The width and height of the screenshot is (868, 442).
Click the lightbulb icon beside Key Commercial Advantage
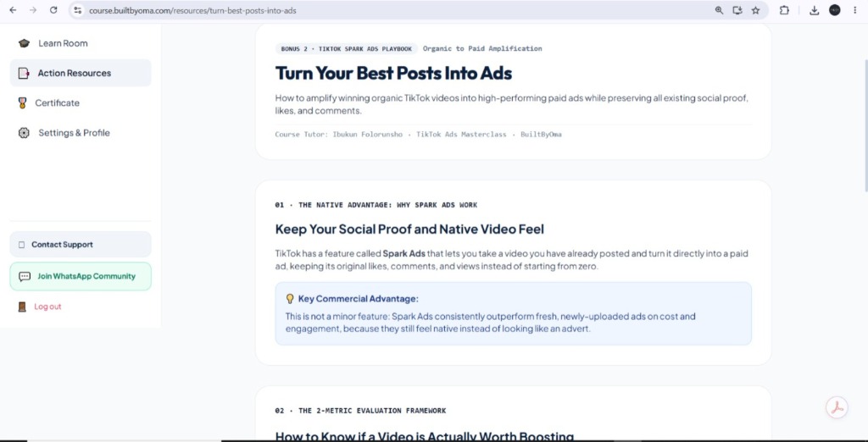click(290, 299)
